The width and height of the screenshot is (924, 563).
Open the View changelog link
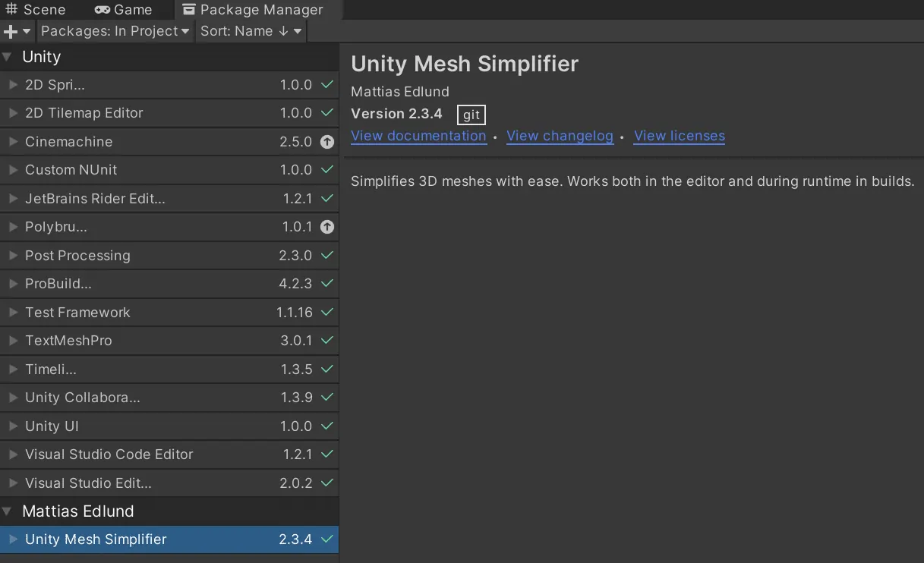pyautogui.click(x=560, y=136)
